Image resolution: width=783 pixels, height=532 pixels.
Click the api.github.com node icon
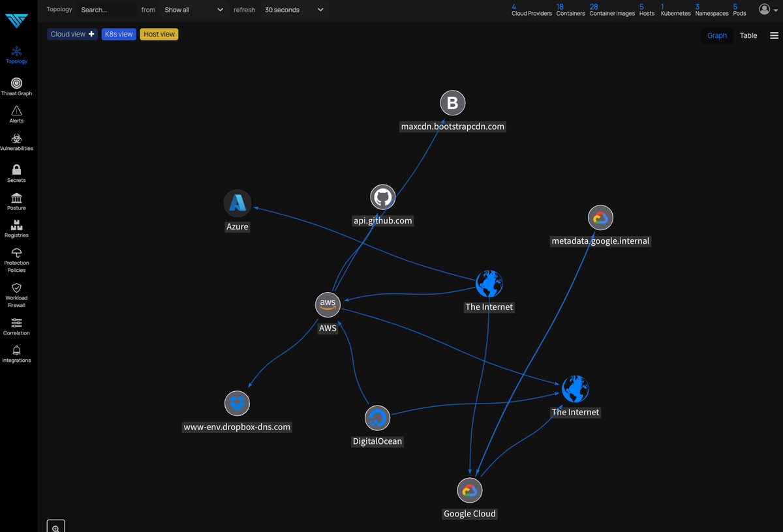click(x=382, y=198)
